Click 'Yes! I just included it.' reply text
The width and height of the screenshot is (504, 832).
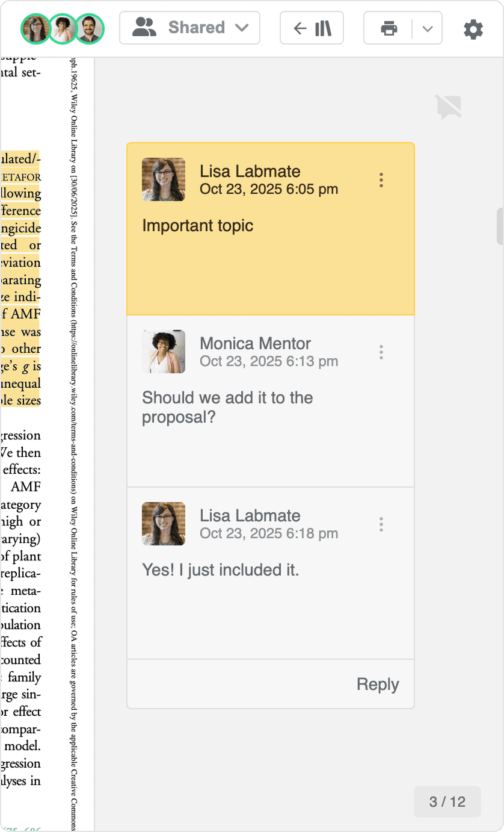click(x=220, y=570)
